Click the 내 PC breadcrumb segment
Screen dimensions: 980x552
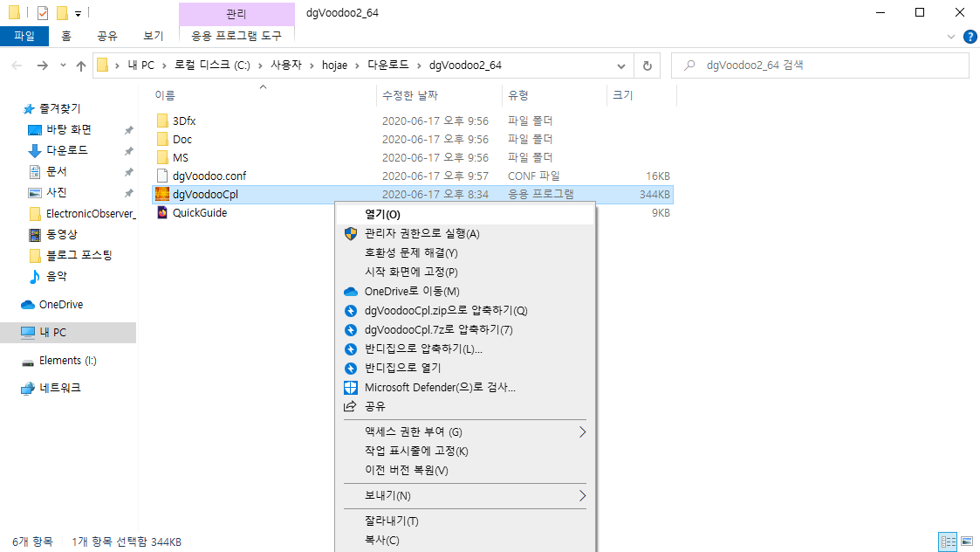coord(140,66)
